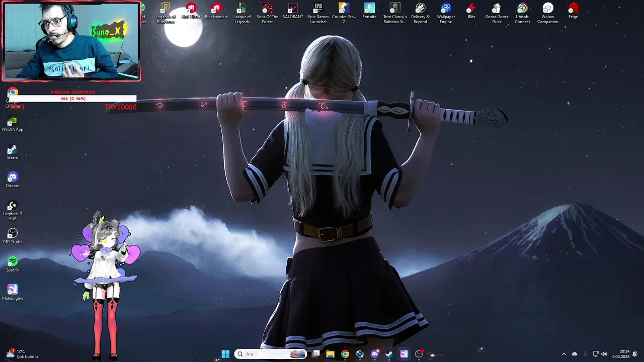Open the Legends of Runeterra shortcut
Screen dimensions: 644x362
click(x=166, y=13)
